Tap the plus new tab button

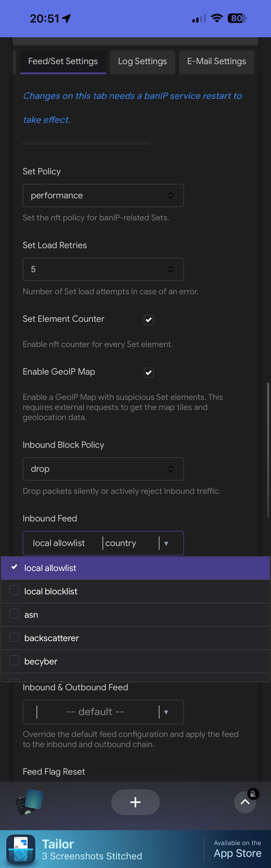pos(135,802)
